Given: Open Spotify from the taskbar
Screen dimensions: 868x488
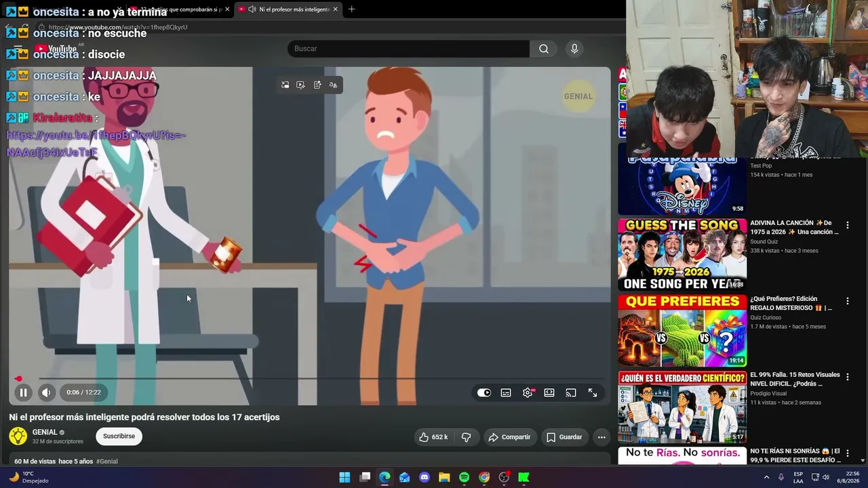Looking at the screenshot, I should click(x=465, y=477).
